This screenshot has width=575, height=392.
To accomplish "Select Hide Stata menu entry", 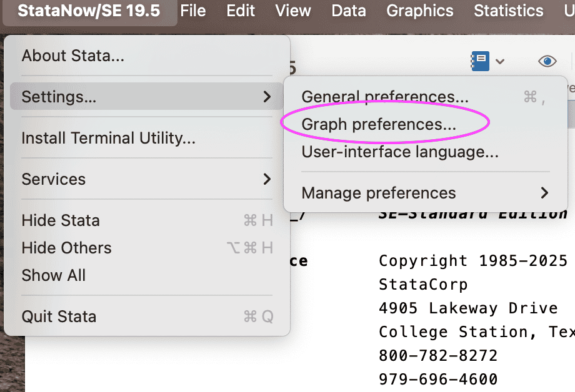I will pos(61,220).
